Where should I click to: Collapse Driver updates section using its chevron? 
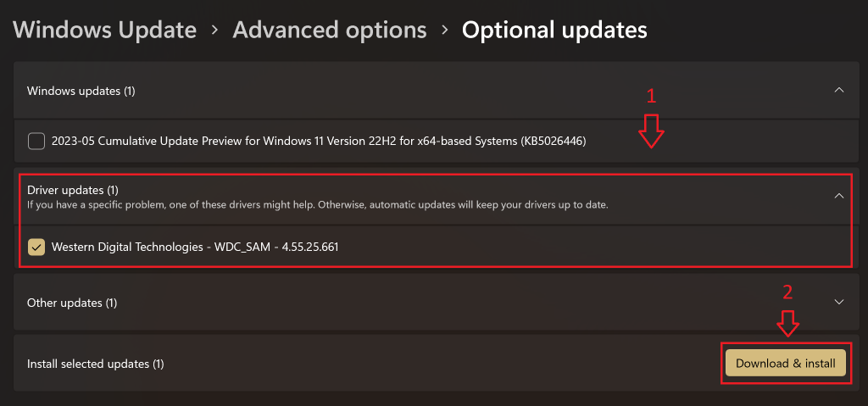tap(838, 195)
